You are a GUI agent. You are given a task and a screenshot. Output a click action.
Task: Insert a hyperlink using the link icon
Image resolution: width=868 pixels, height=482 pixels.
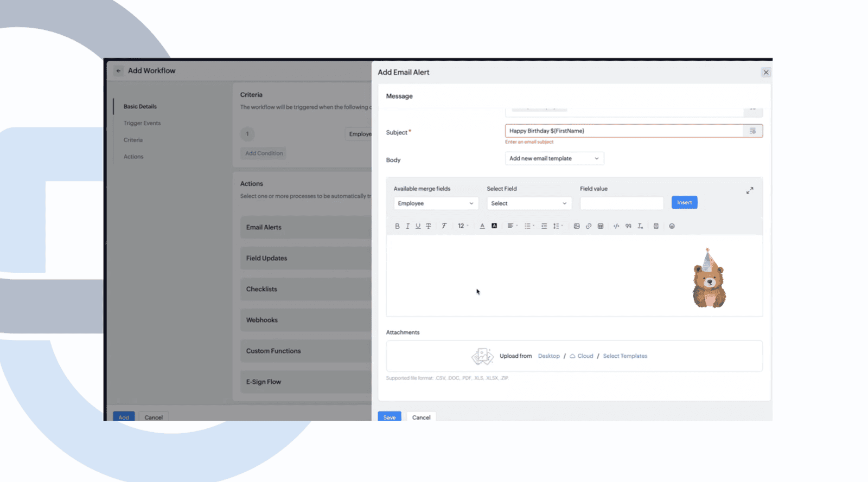[x=589, y=226]
